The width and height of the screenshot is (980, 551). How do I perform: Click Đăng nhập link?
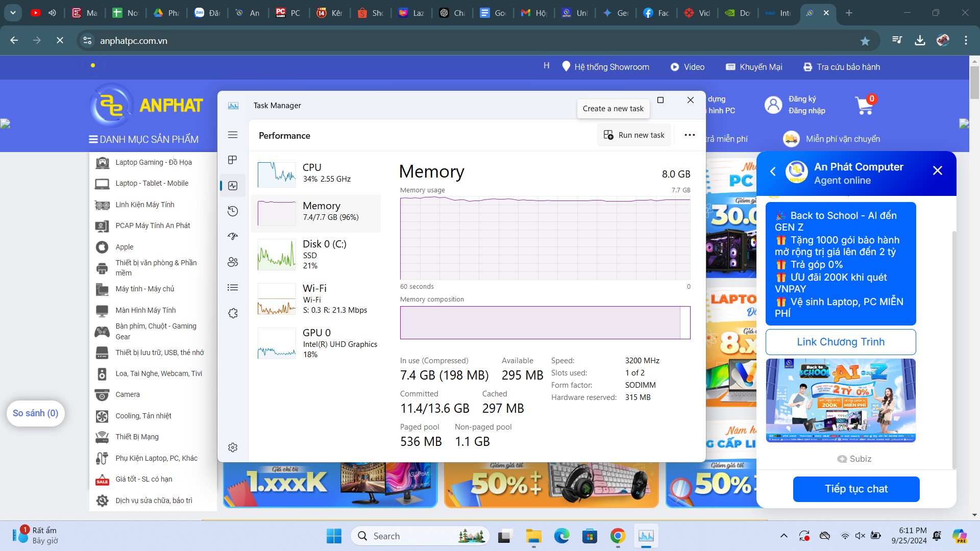[x=806, y=111]
